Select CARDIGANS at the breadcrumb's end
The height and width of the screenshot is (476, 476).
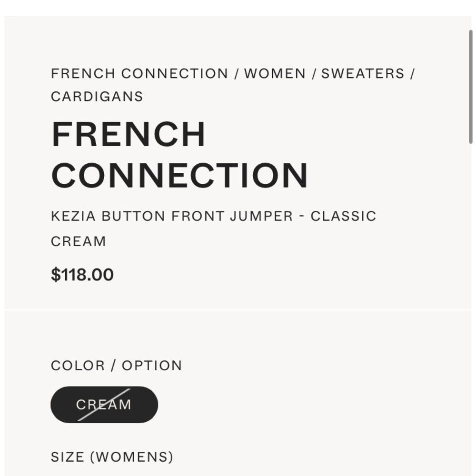(x=97, y=96)
